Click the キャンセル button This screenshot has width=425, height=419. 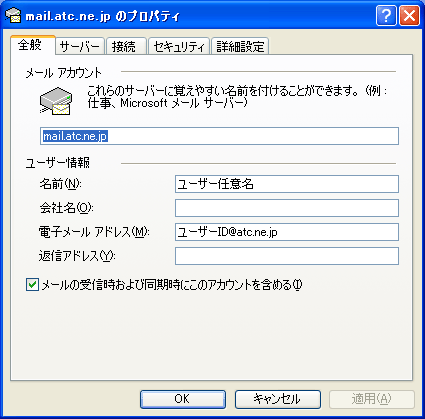click(x=278, y=399)
